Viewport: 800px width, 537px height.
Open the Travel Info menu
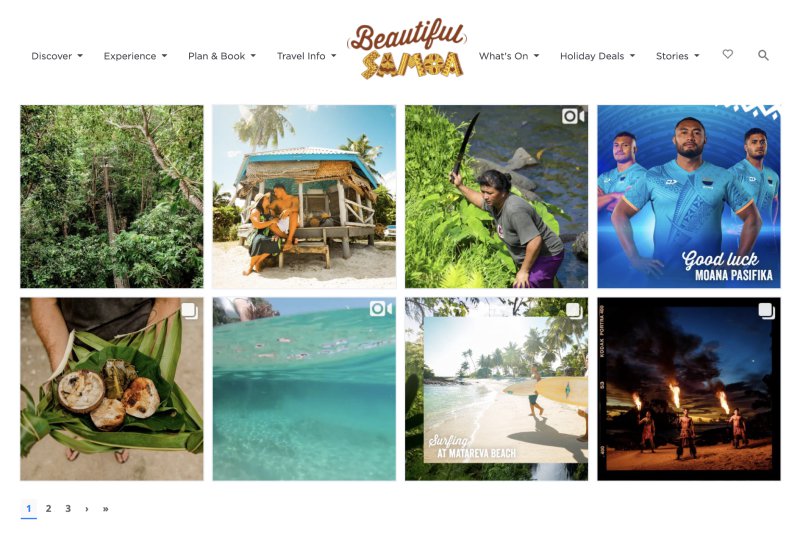(x=307, y=56)
